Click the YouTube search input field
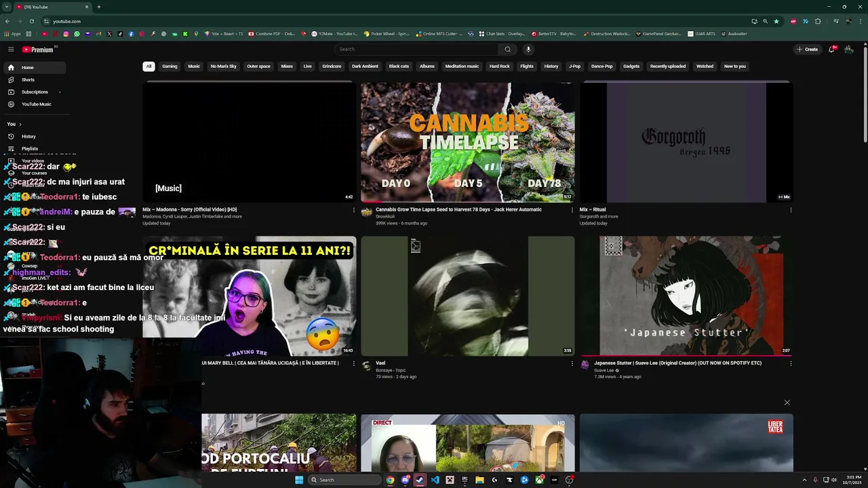Viewport: 868px width, 488px height. [x=416, y=49]
